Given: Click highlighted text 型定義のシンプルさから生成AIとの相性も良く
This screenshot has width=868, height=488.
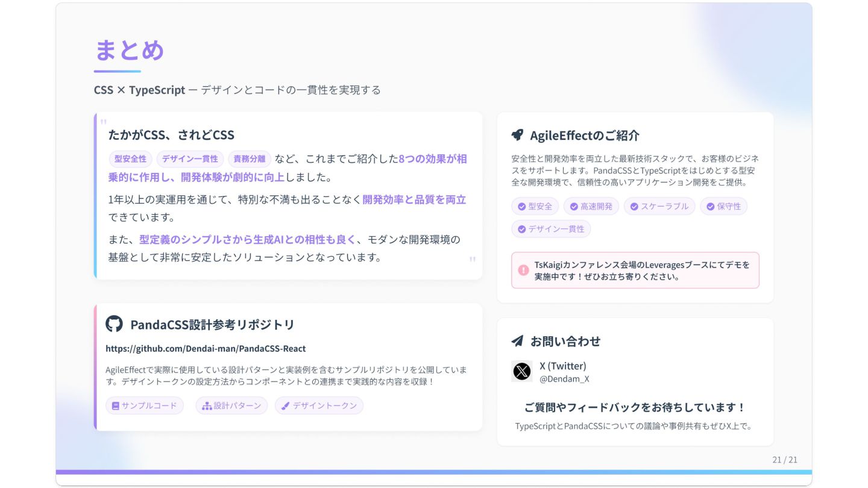Looking at the screenshot, I should [x=248, y=239].
